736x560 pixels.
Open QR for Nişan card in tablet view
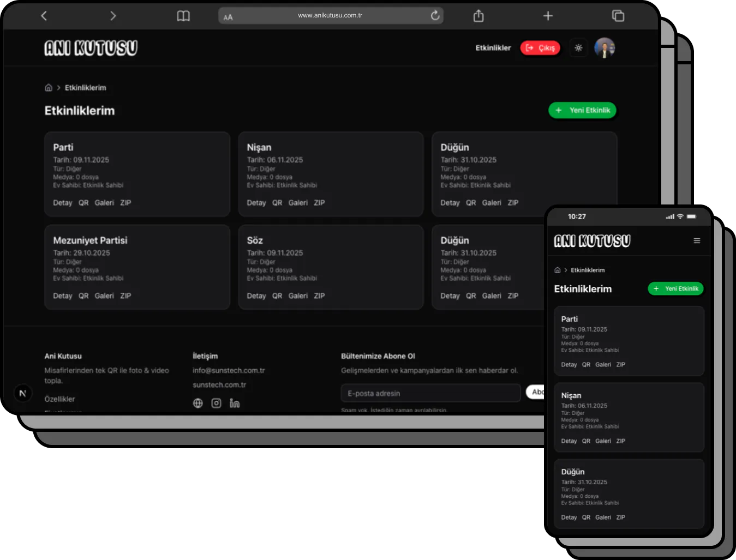coord(277,203)
